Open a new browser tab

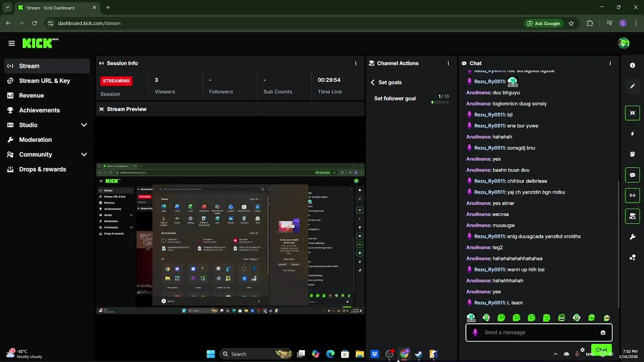click(108, 8)
